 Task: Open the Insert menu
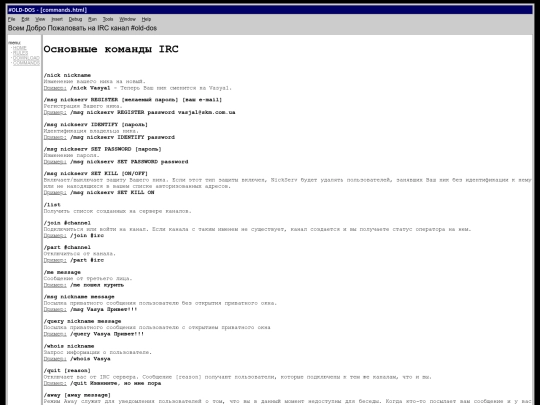point(57,19)
